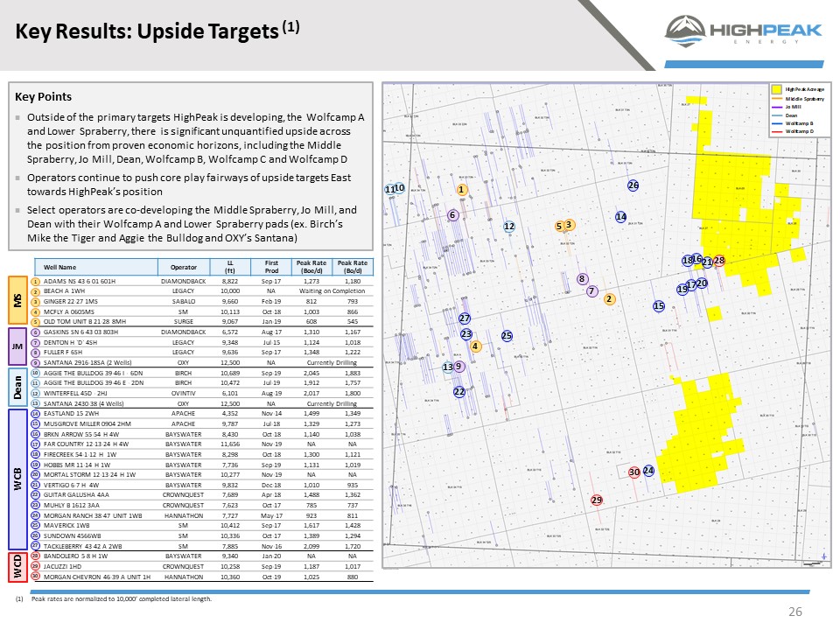Select map marker 10 at map's left edge

pyautogui.click(x=400, y=188)
